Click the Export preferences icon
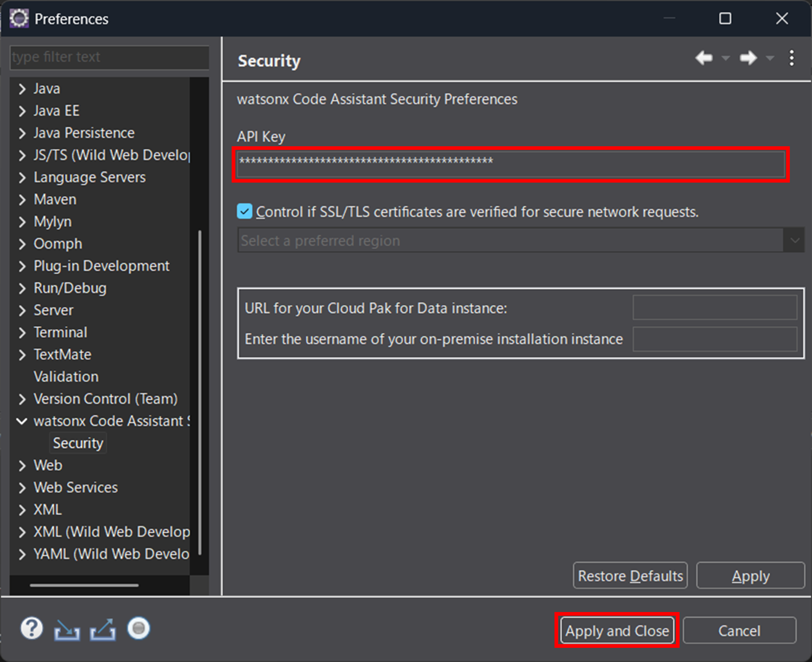Image resolution: width=812 pixels, height=662 pixels. click(102, 630)
